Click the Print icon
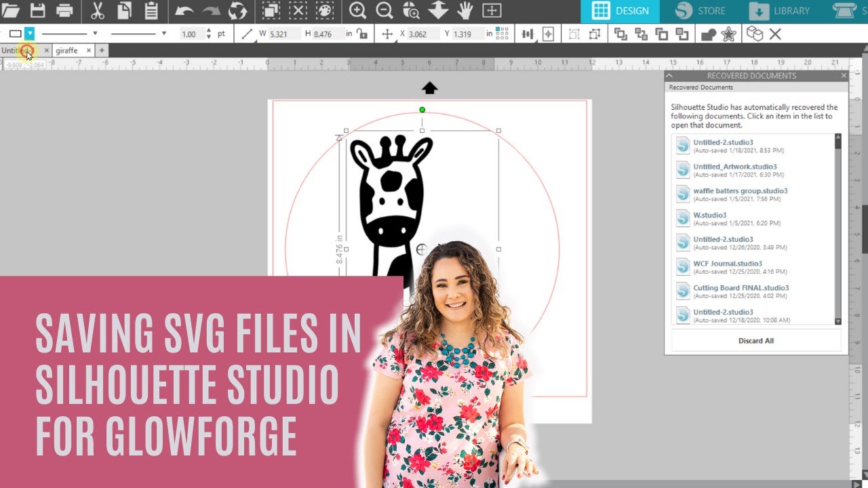The image size is (868, 488). point(64,10)
